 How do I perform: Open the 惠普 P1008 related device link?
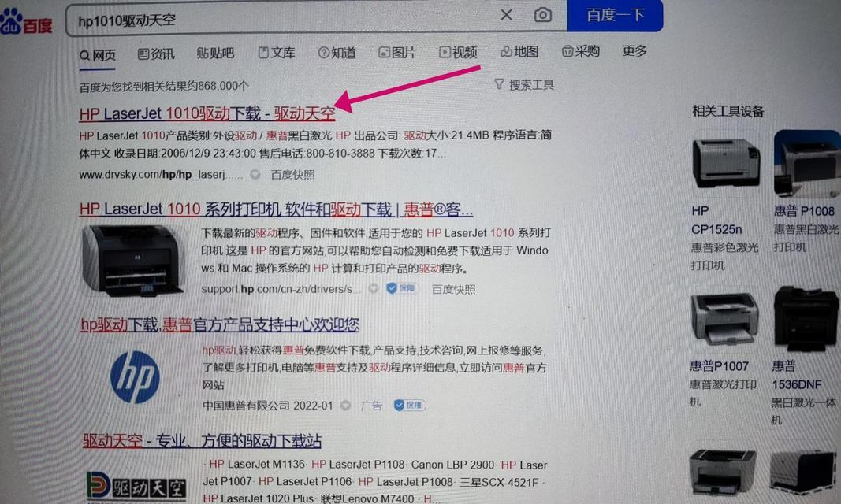pos(804,211)
